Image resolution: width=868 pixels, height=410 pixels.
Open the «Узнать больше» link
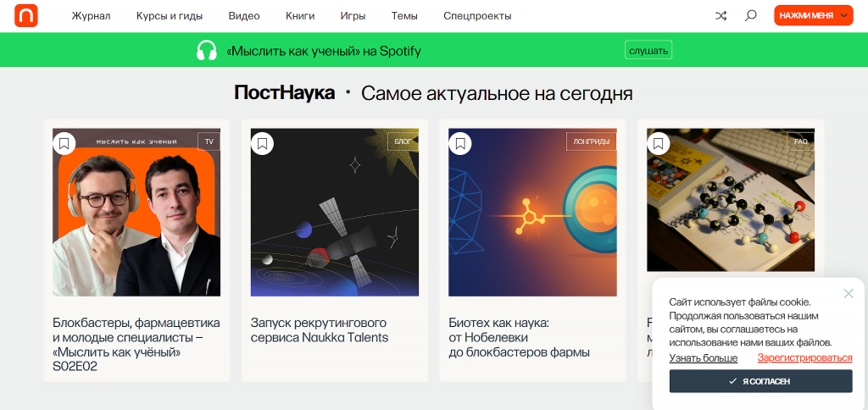click(703, 358)
